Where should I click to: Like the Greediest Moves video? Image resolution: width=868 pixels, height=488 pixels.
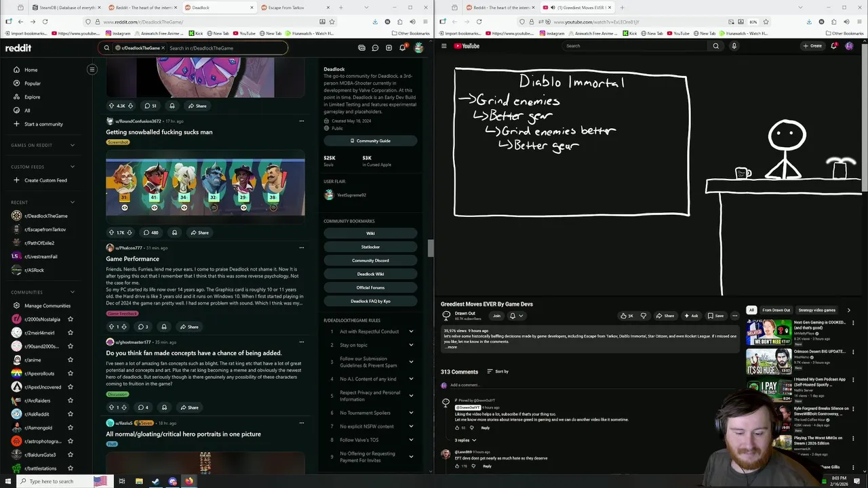pyautogui.click(x=627, y=316)
